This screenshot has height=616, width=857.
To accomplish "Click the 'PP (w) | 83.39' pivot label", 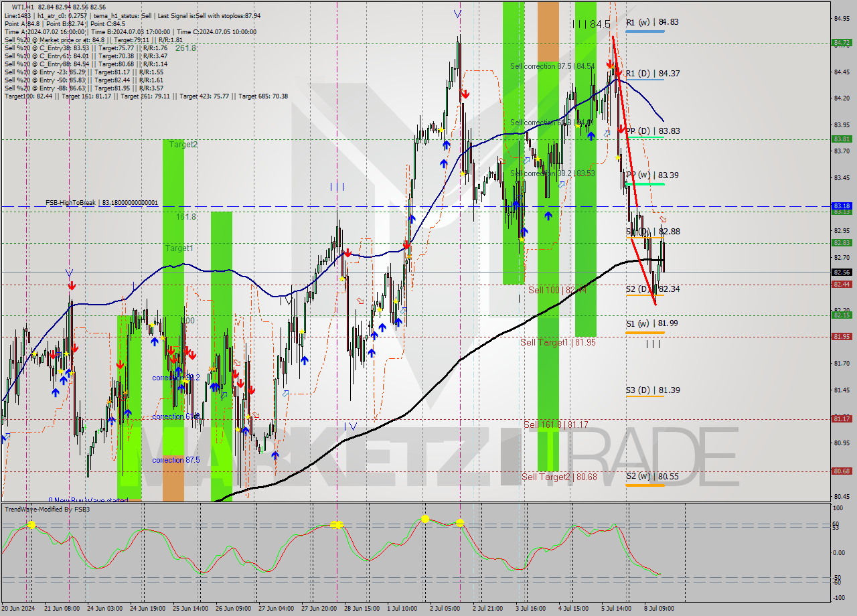I will point(653,175).
